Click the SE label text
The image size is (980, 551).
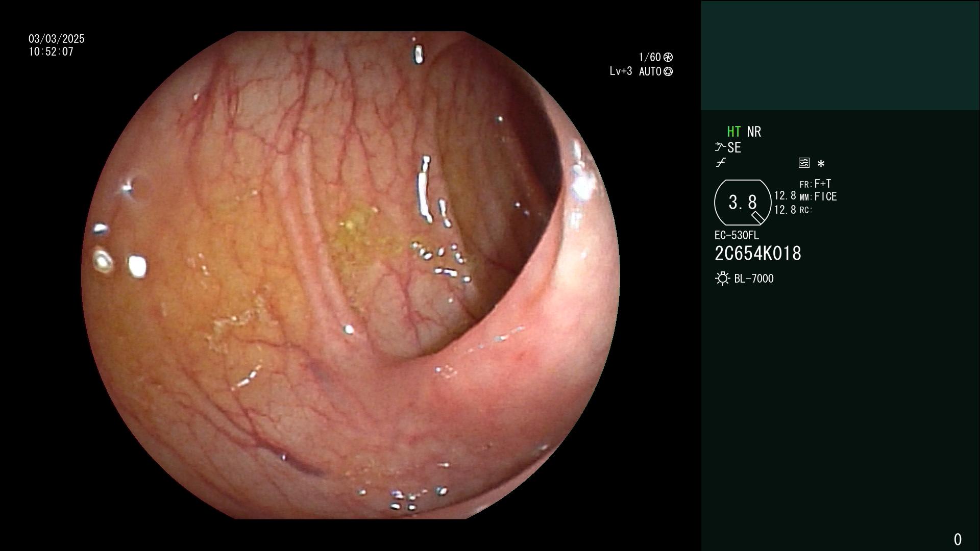click(x=734, y=148)
